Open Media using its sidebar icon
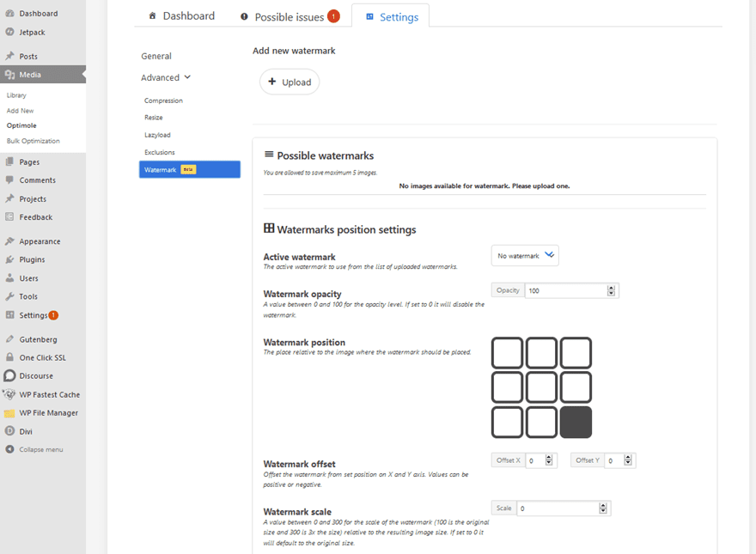 tap(11, 74)
